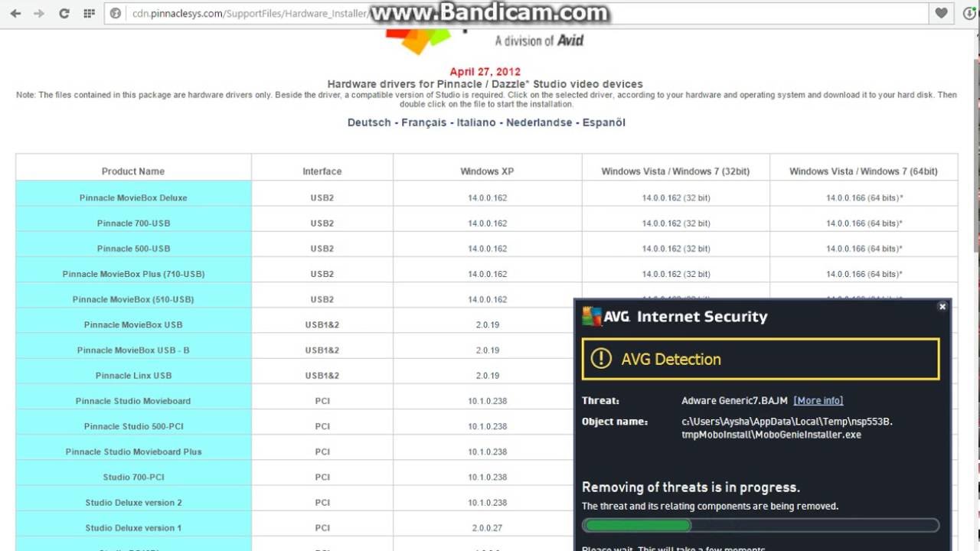Switch language to Español
The image size is (980, 551).
[604, 122]
